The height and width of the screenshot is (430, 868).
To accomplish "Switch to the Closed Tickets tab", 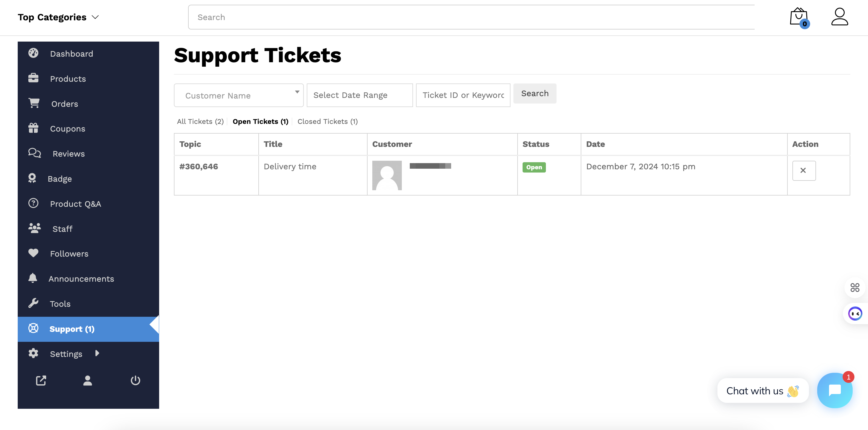I will pyautogui.click(x=327, y=122).
